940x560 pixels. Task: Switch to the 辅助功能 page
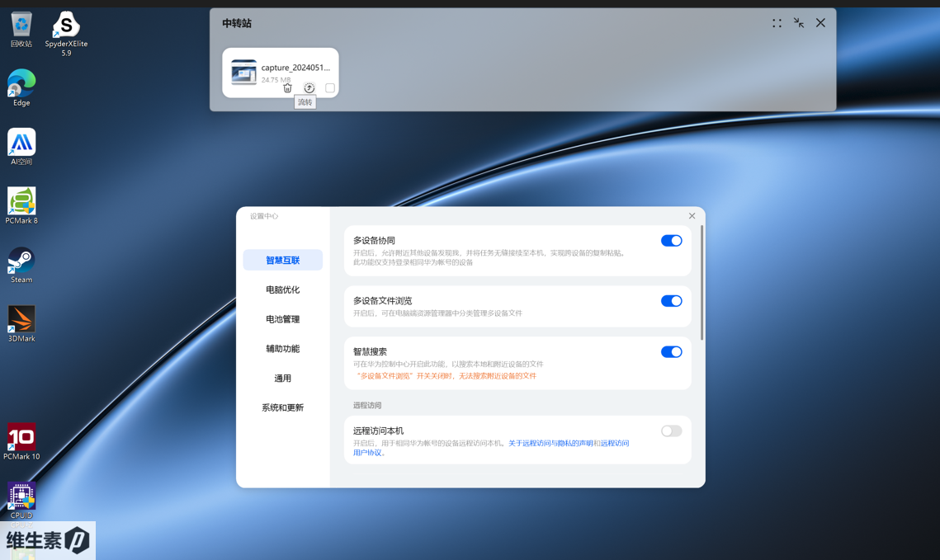coord(282,349)
